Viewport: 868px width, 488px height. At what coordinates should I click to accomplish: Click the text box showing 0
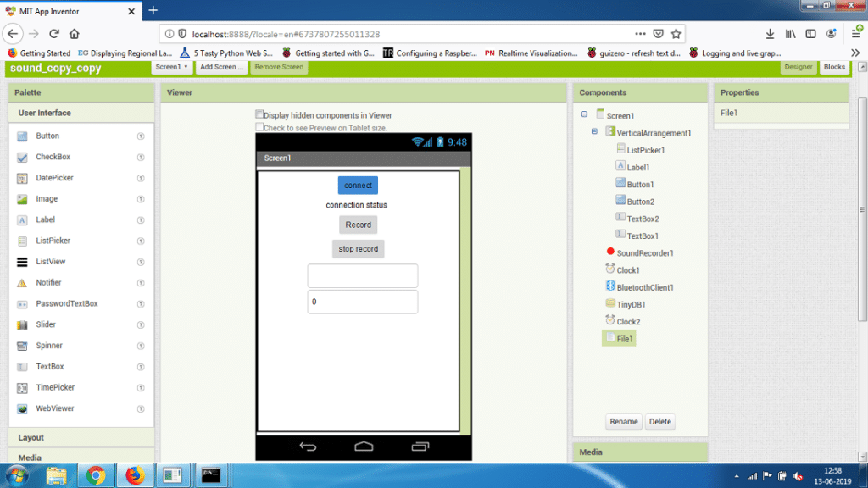tap(362, 302)
